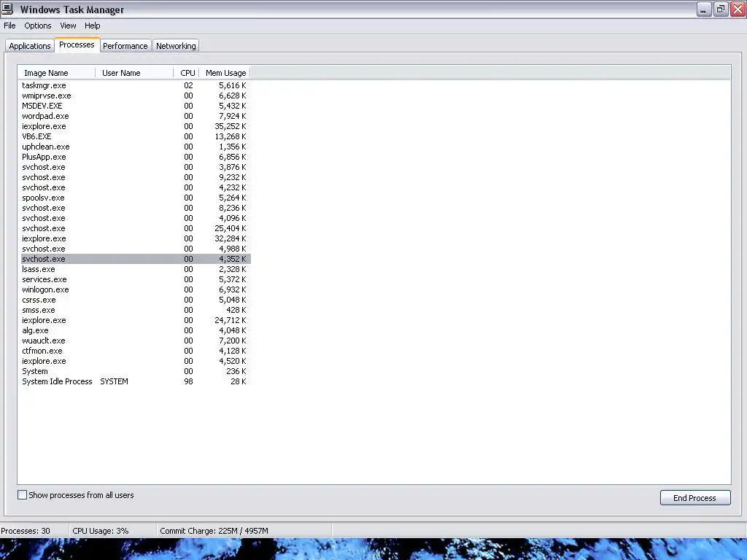Image resolution: width=747 pixels, height=560 pixels.
Task: Select iexplore.exe using 4,520 K
Action: (x=135, y=361)
